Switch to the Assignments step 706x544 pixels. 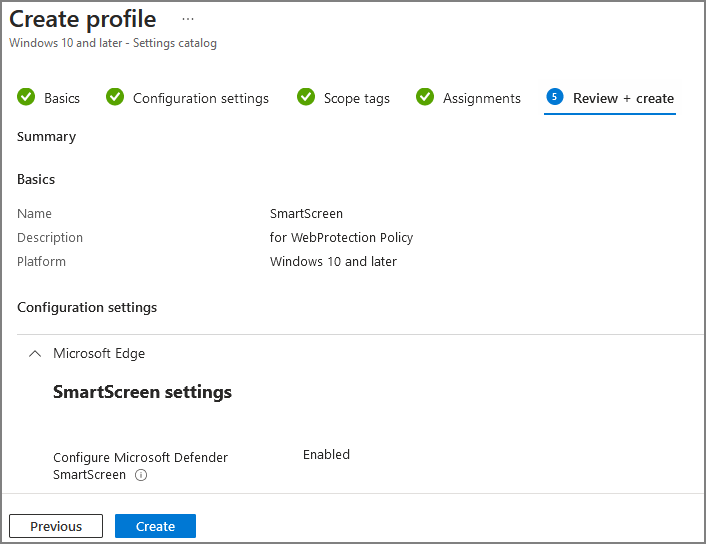pyautogui.click(x=468, y=98)
